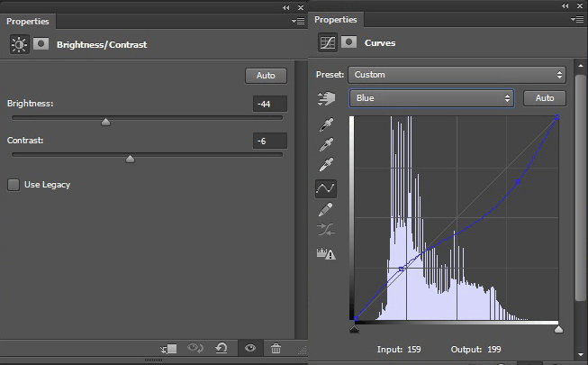Click the Contrast label text
Screen dimensions: 588x365
(25, 141)
